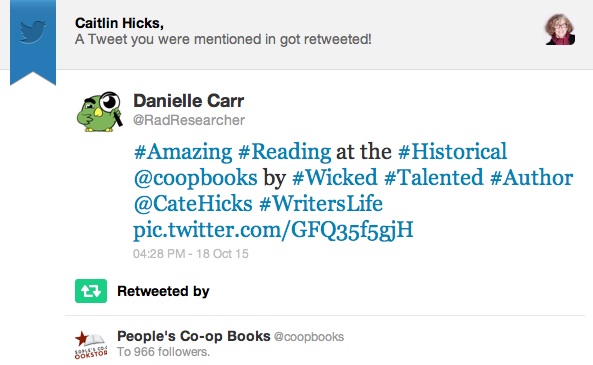This screenshot has width=593, height=365.
Task: Open the @CateHicks mention
Action: (193, 203)
